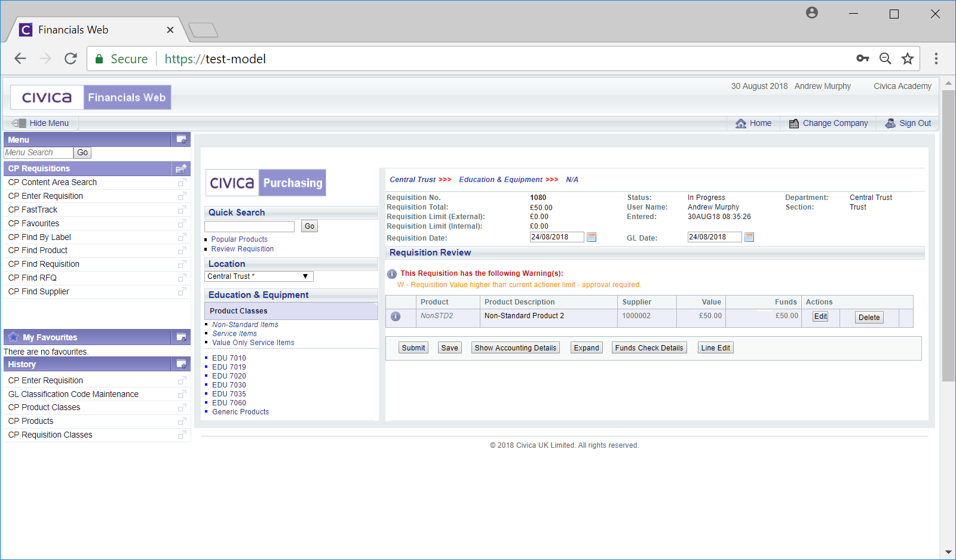Open CP Enter Requisition new-window icon in menu
The width and height of the screenshot is (956, 560).
click(x=182, y=196)
